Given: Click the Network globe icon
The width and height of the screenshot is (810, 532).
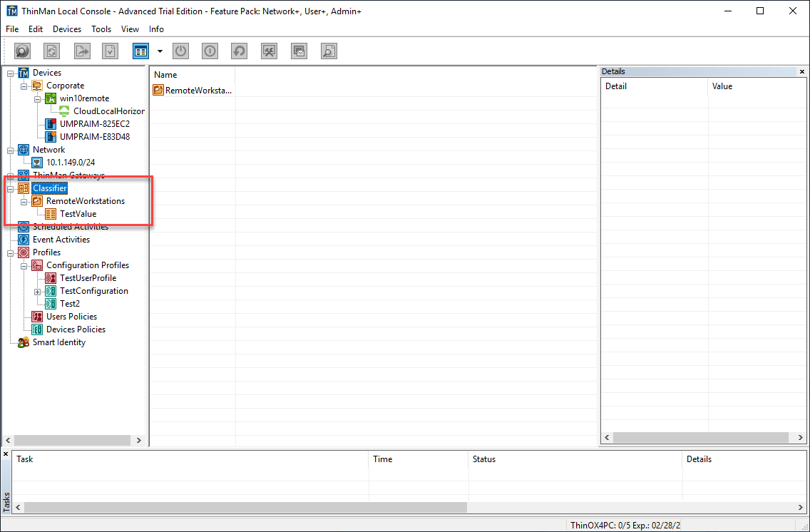Looking at the screenshot, I should coord(24,150).
